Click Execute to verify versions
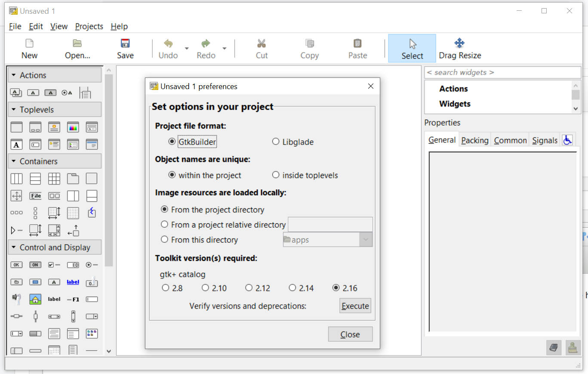This screenshot has height=374, width=588. pyautogui.click(x=355, y=306)
